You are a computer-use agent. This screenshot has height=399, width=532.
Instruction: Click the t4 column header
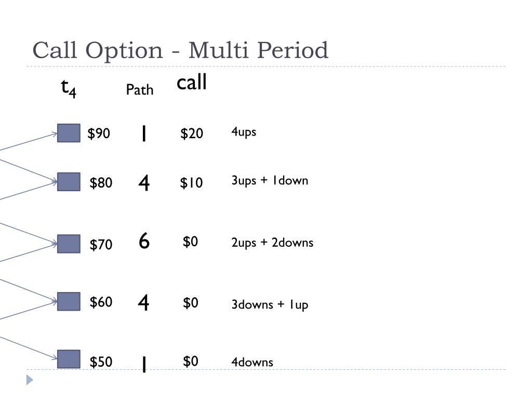69,88
